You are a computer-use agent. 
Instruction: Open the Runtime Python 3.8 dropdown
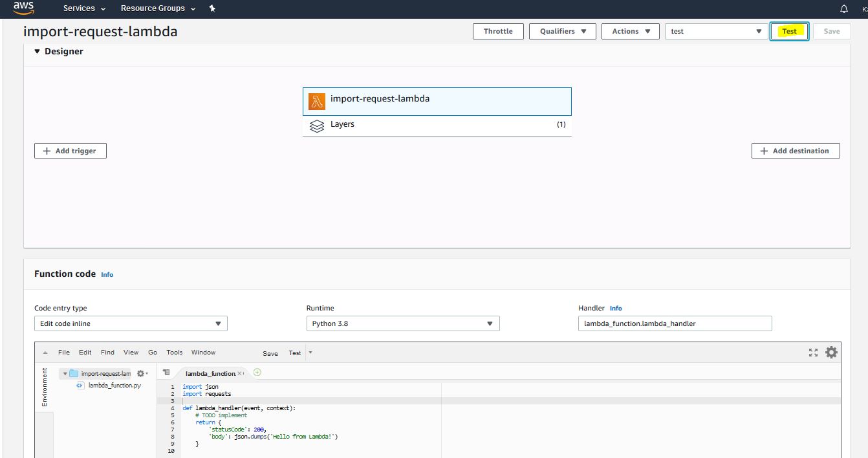(x=402, y=323)
